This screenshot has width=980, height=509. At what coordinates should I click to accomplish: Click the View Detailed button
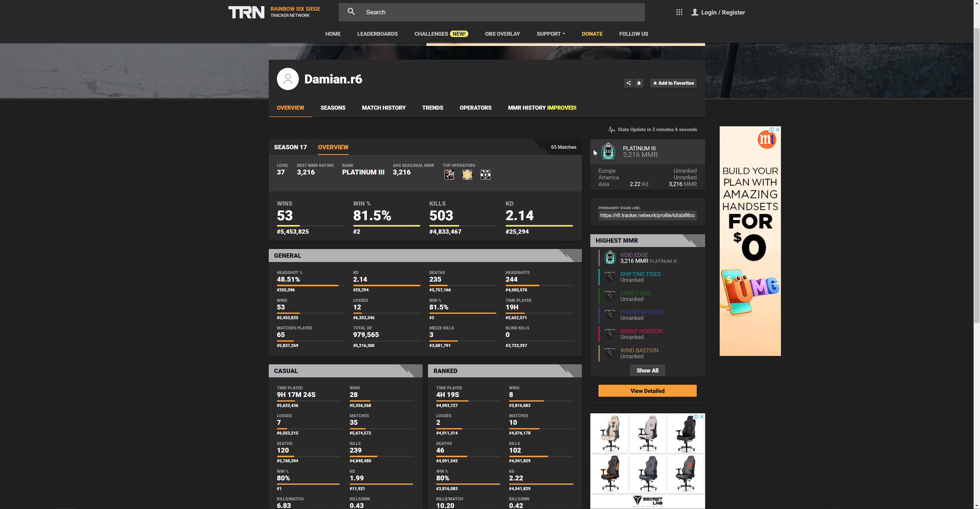pos(647,391)
